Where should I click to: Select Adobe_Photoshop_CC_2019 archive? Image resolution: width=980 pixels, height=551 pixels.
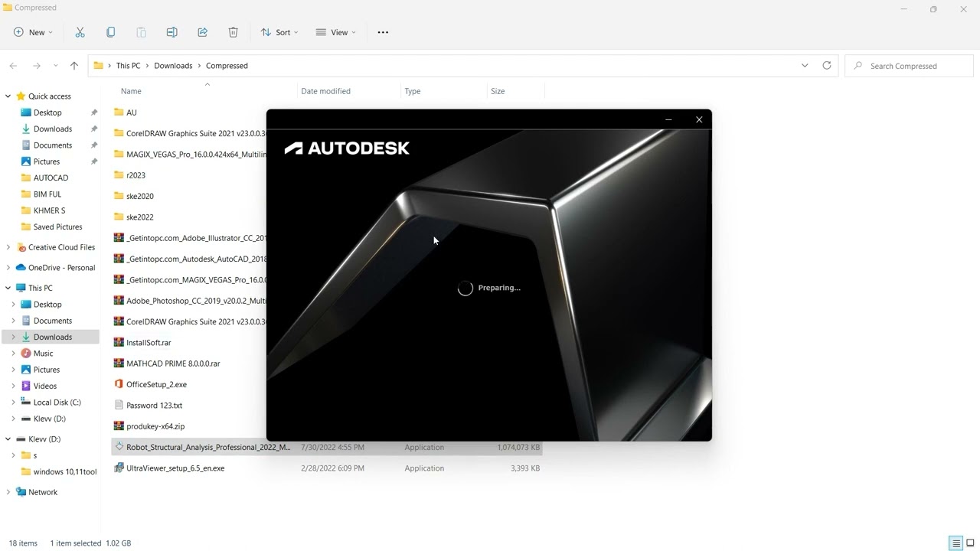[x=196, y=301]
